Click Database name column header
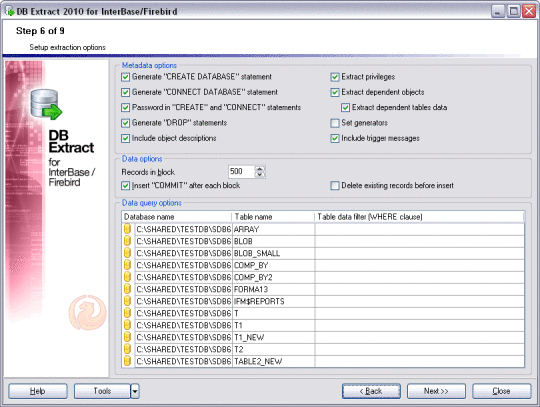The height and width of the screenshot is (407, 540). point(177,217)
